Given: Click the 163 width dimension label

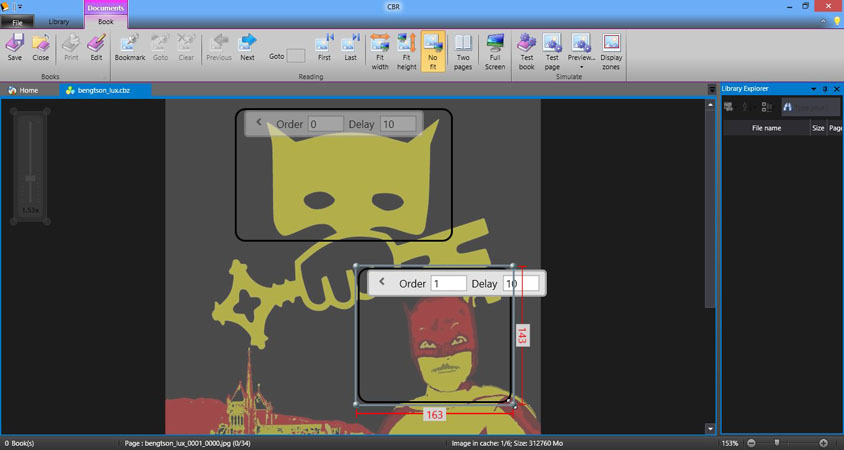Looking at the screenshot, I should coord(434,414).
